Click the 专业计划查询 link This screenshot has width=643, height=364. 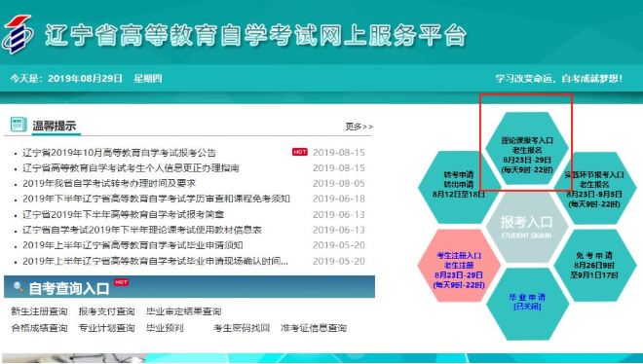(x=106, y=328)
